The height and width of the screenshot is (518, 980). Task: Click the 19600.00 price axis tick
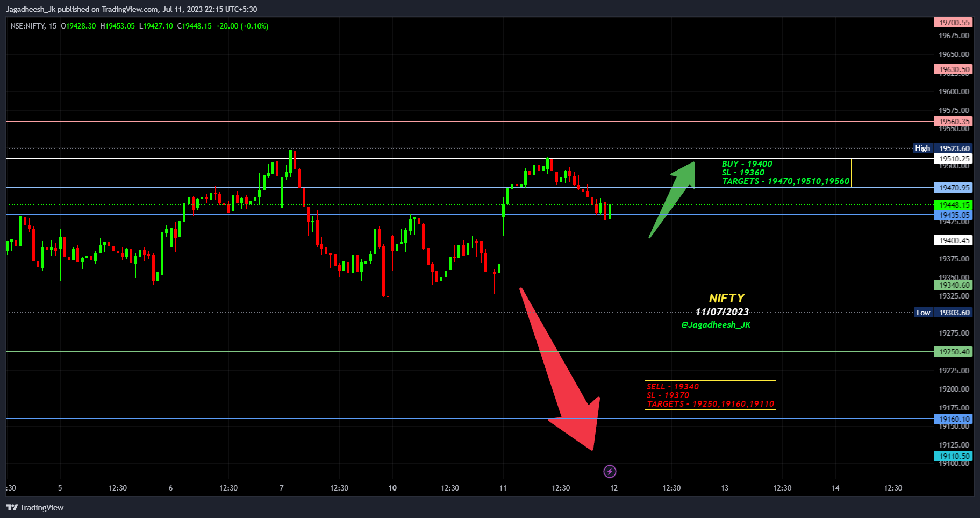point(954,91)
